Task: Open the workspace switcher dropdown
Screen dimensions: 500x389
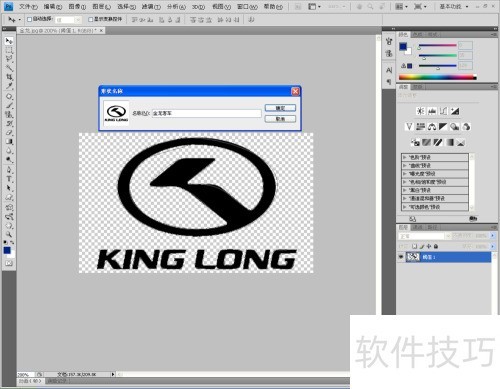Action: 454,6
